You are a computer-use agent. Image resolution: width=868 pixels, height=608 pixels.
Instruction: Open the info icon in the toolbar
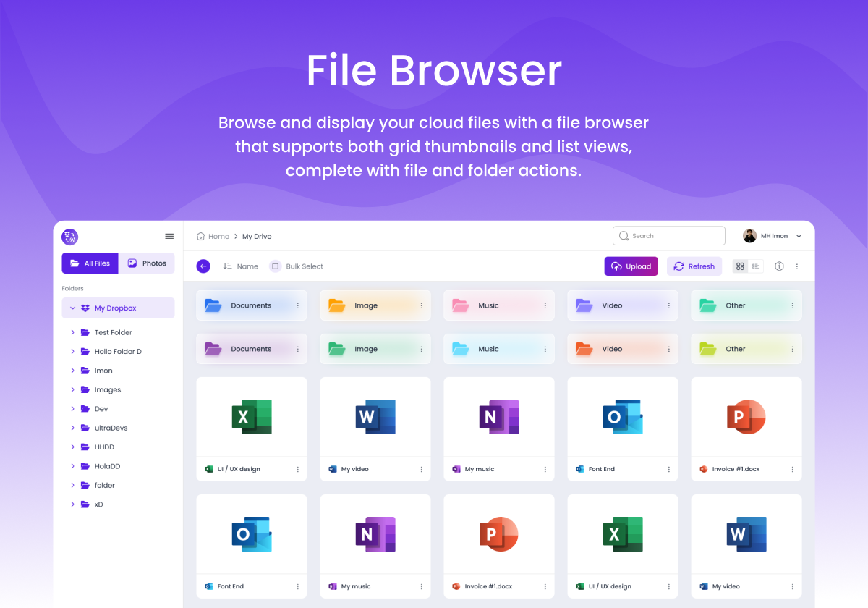pyautogui.click(x=779, y=266)
